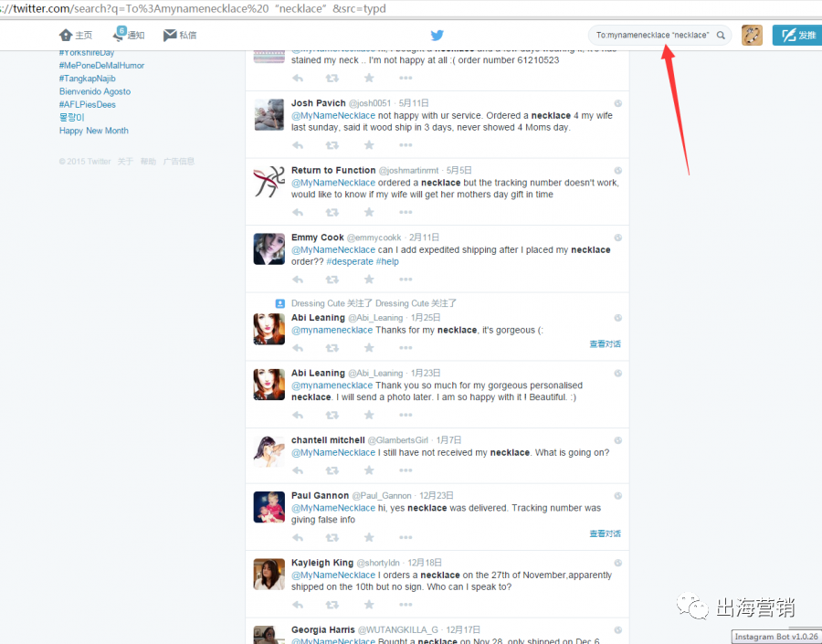Favorite Emmy Cook's tweet
This screenshot has width=822, height=644.
(369, 279)
